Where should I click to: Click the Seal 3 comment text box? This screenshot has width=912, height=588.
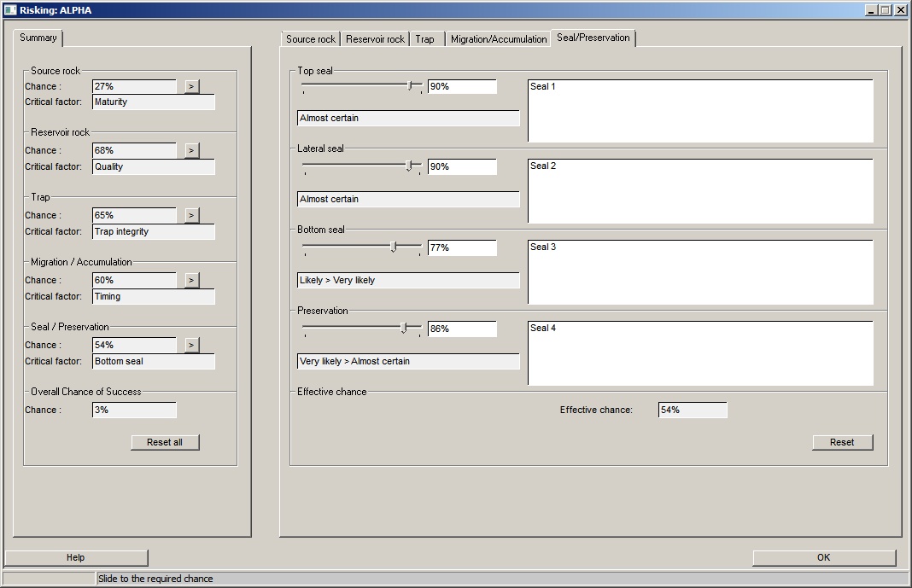coord(700,271)
